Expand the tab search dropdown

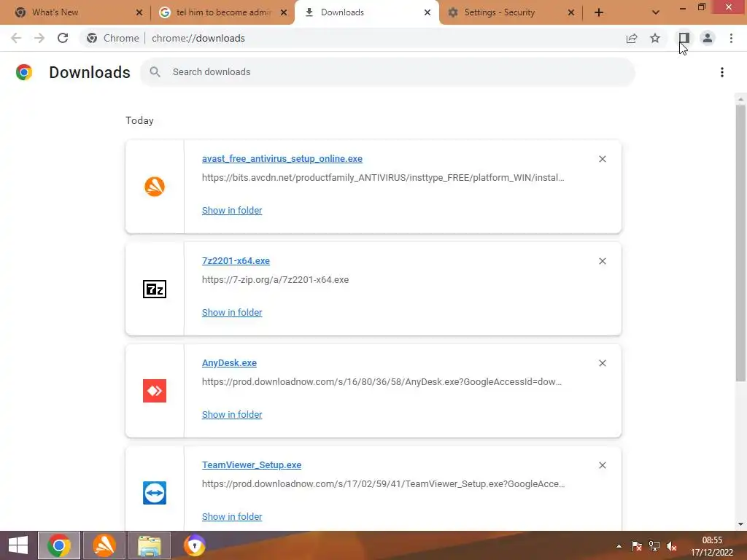656,12
